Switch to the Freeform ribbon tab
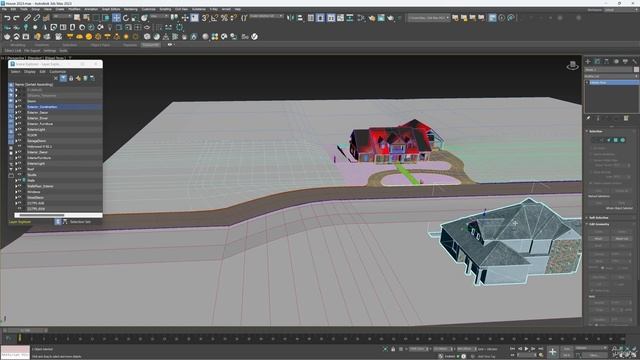640x360 pixels. pos(42,45)
